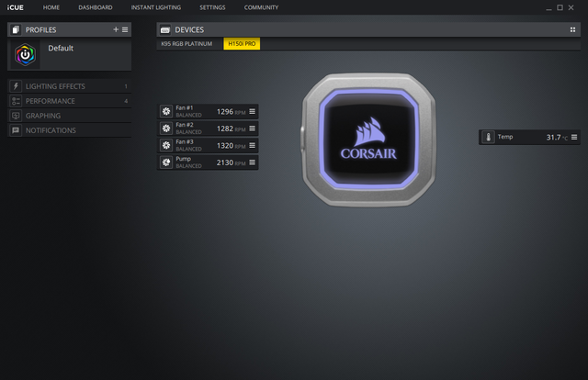Click the Lighting Effects lightning bolt icon
The image size is (588, 380).
pyautogui.click(x=16, y=86)
